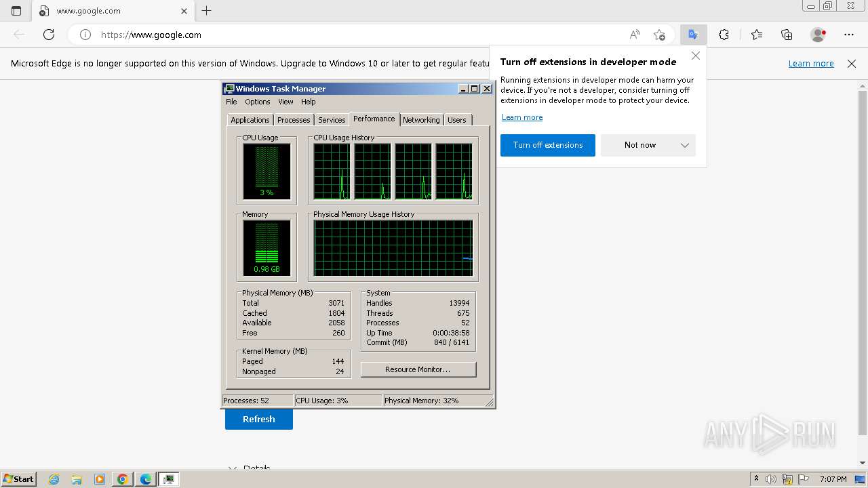Launch Internet Explorer from taskbar
The width and height of the screenshot is (868, 488).
(x=54, y=479)
